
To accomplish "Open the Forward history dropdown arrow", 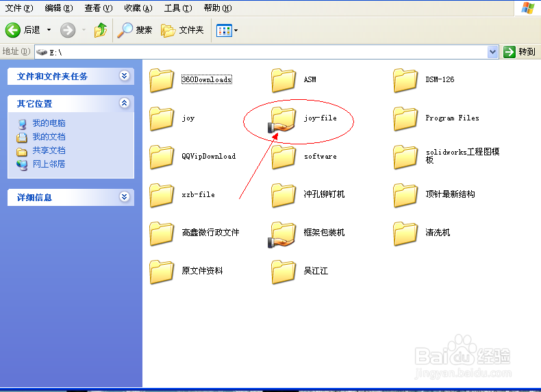I will [x=84, y=30].
